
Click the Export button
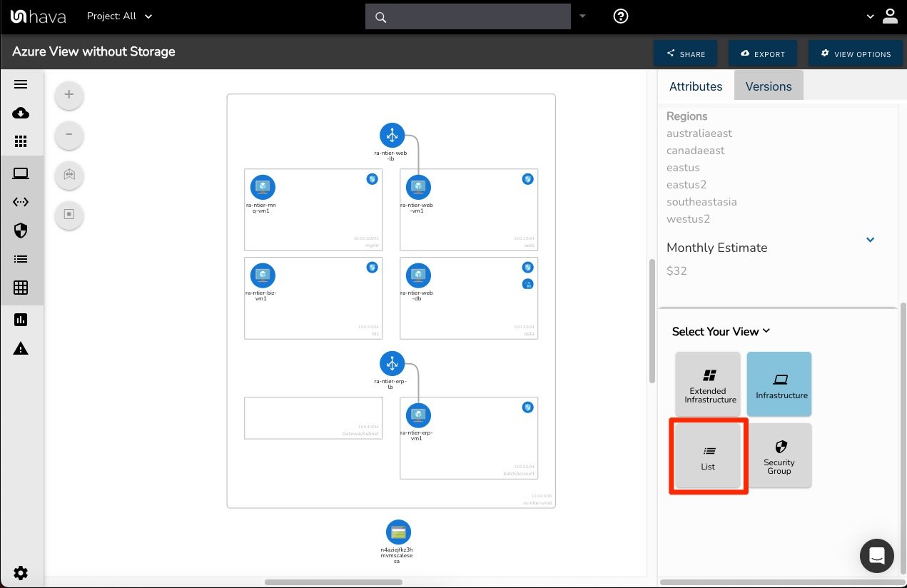tap(763, 54)
